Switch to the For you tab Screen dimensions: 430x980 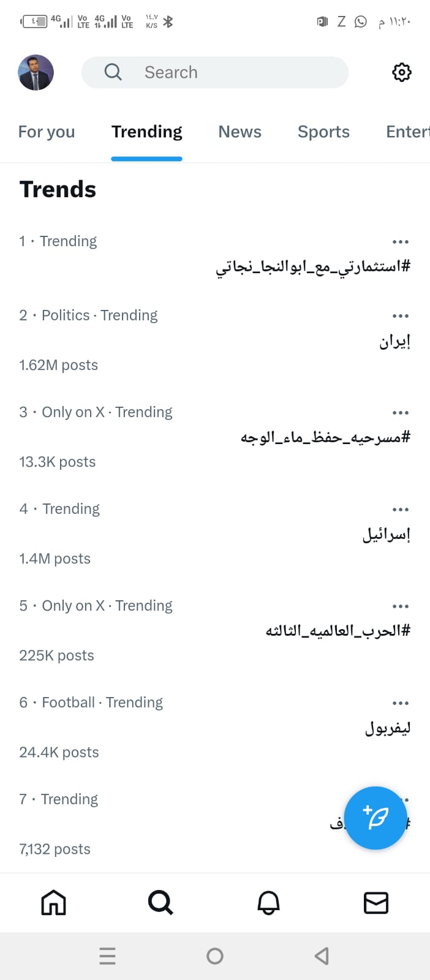pos(47,132)
